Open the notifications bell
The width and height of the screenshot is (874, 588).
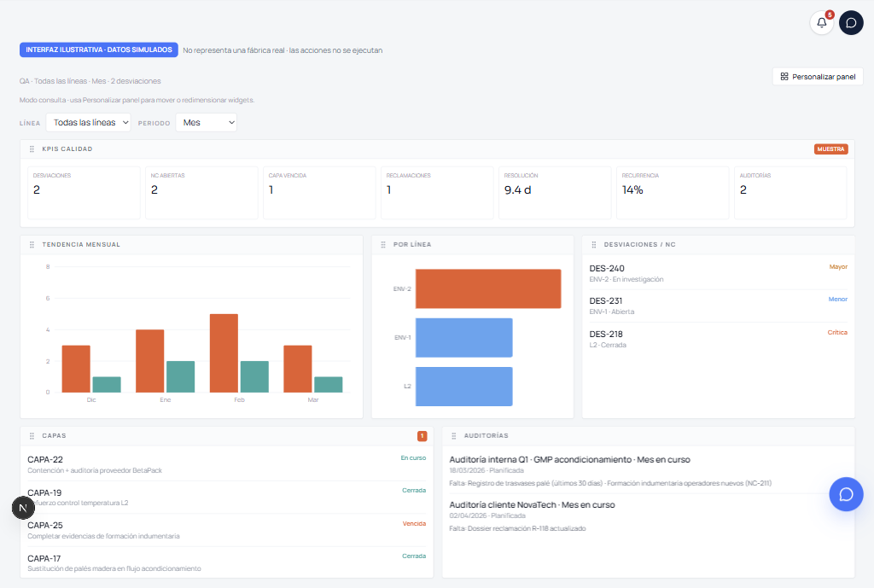[821, 23]
